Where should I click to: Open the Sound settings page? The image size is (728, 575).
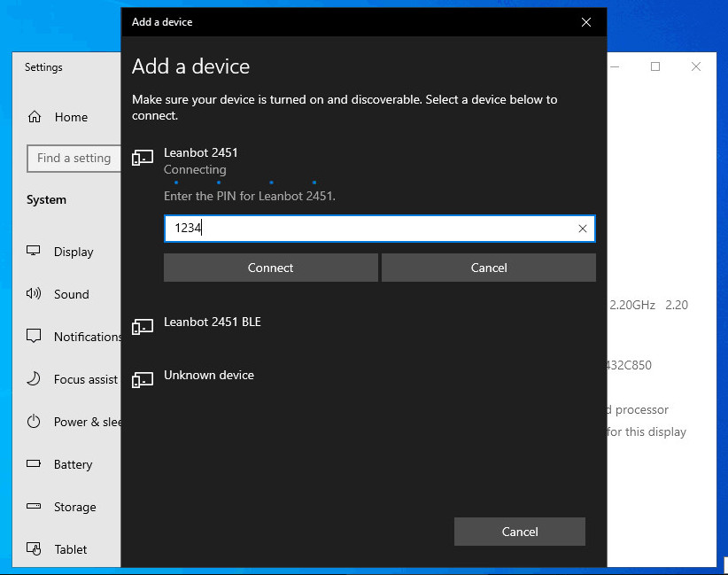point(72,294)
